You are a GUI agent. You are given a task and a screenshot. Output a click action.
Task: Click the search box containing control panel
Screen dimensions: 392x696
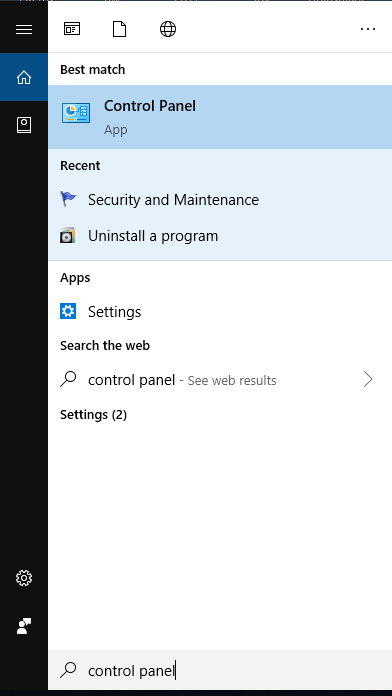tap(220, 670)
